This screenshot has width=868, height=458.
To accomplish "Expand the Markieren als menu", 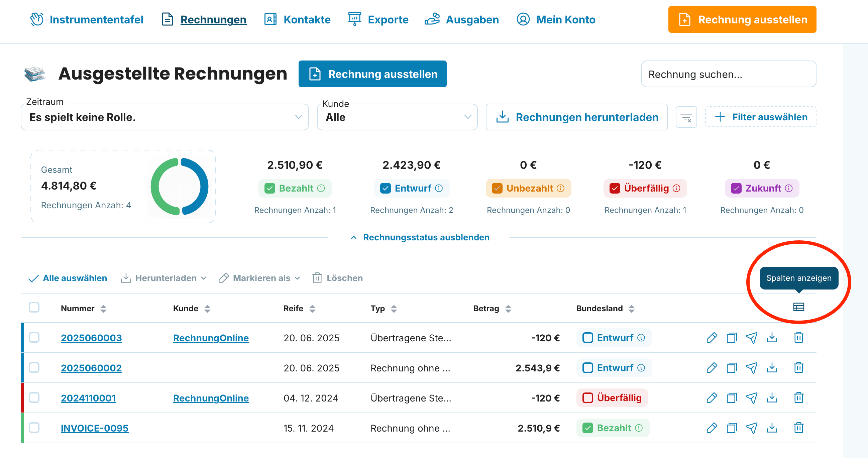I will point(259,278).
